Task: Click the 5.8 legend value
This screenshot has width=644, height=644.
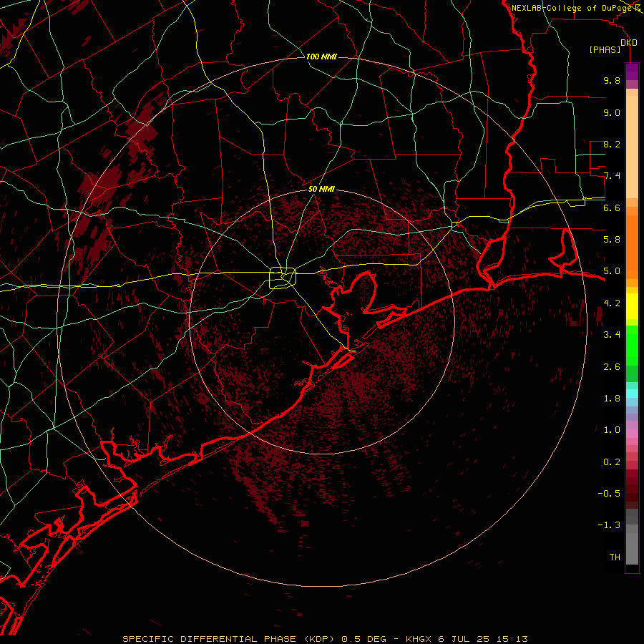Action: point(612,240)
